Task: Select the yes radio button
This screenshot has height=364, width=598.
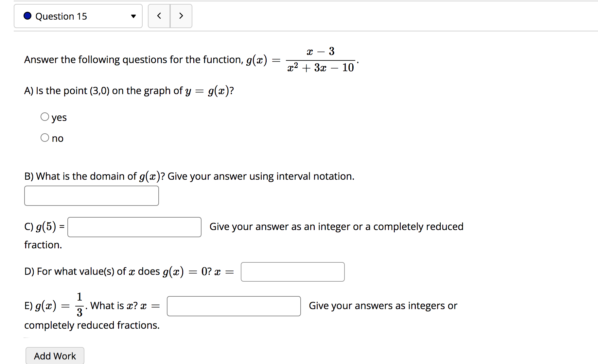Action: 45,116
